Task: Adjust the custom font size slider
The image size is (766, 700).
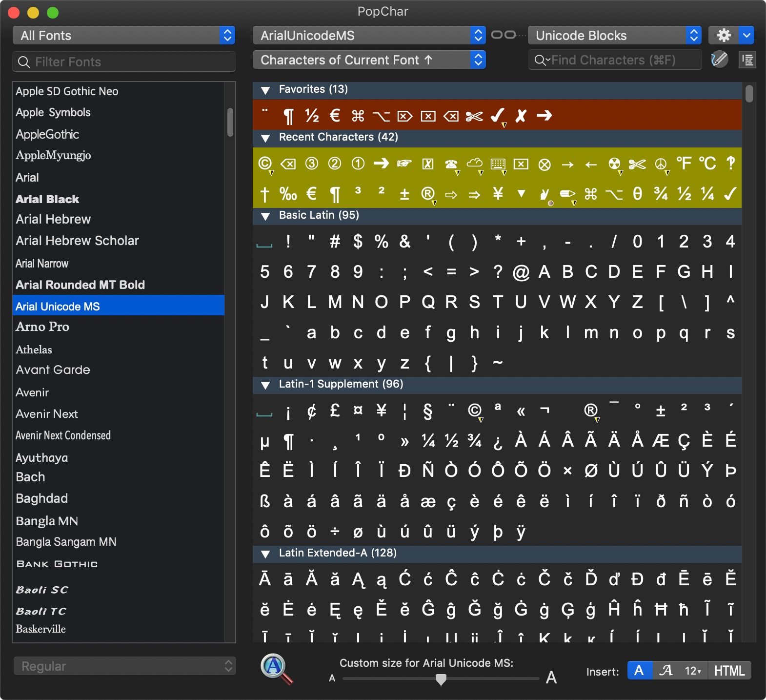Action: (441, 679)
